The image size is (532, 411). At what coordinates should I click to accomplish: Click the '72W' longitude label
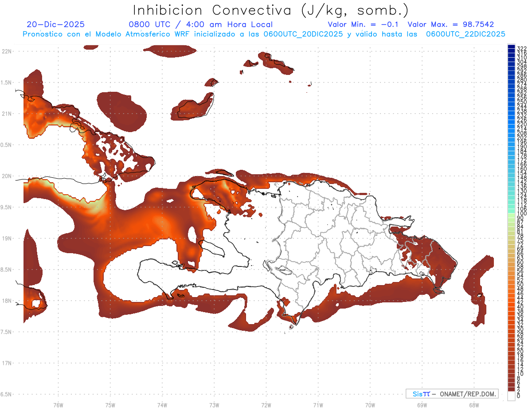coord(266,405)
